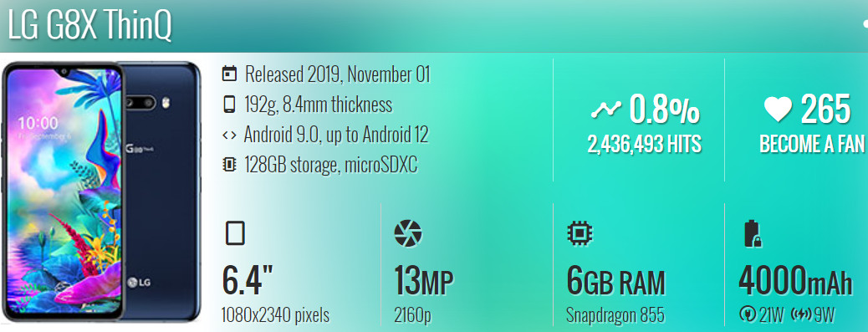Image resolution: width=868 pixels, height=332 pixels.
Task: Click the Android OS code brackets icon
Action: click(x=229, y=135)
